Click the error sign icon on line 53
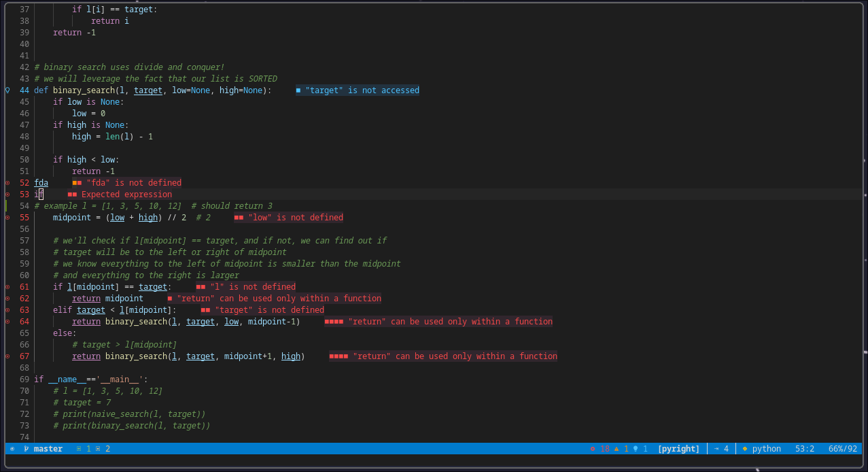 coord(7,195)
